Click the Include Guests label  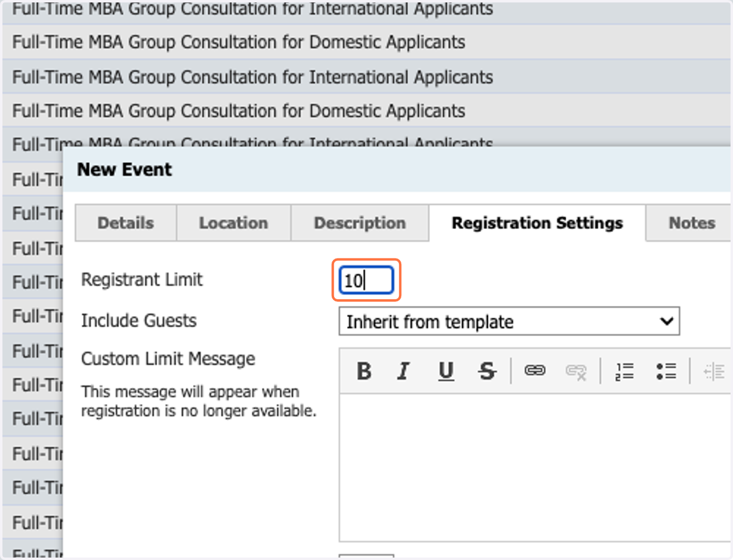pyautogui.click(x=139, y=321)
